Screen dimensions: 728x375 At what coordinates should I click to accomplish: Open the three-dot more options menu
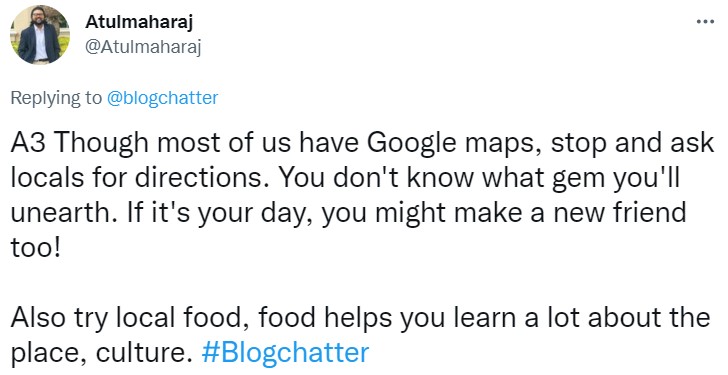click(705, 22)
